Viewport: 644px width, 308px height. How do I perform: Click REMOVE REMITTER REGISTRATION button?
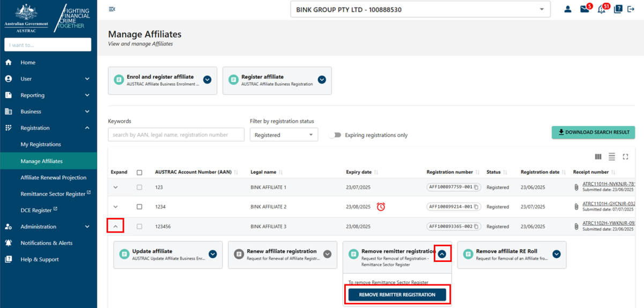[x=397, y=295]
